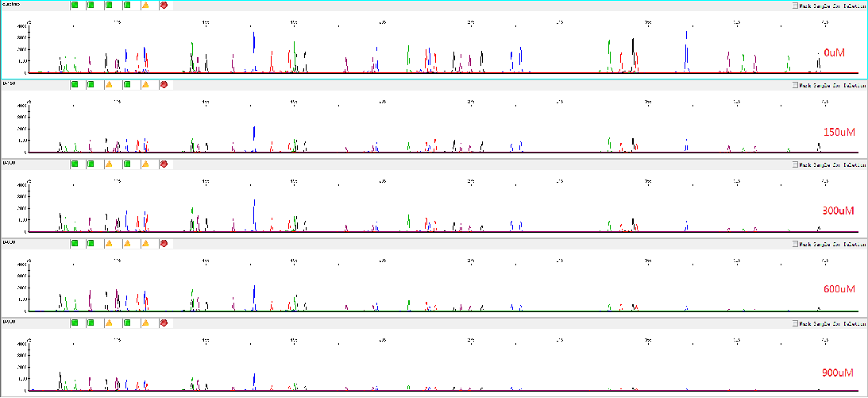Click third green square flag in 300uM panel header
This screenshot has height=398, width=868.
(127, 164)
